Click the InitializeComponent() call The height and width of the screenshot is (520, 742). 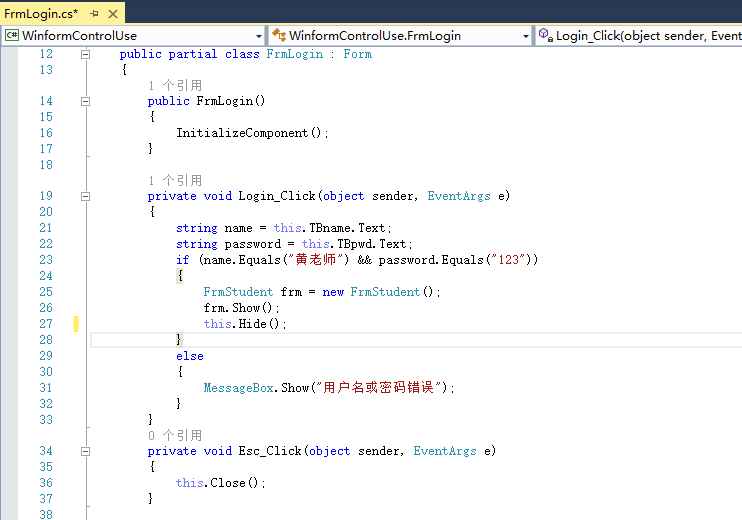[x=249, y=133]
